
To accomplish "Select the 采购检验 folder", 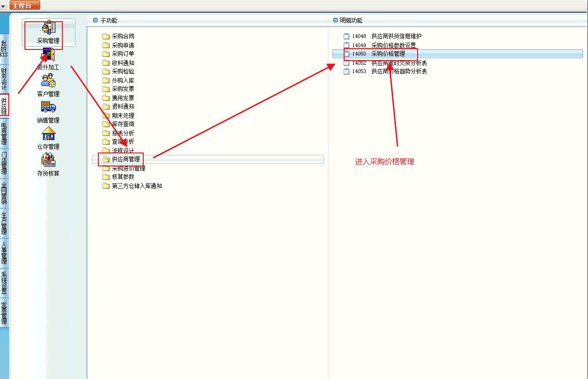I will pos(118,71).
